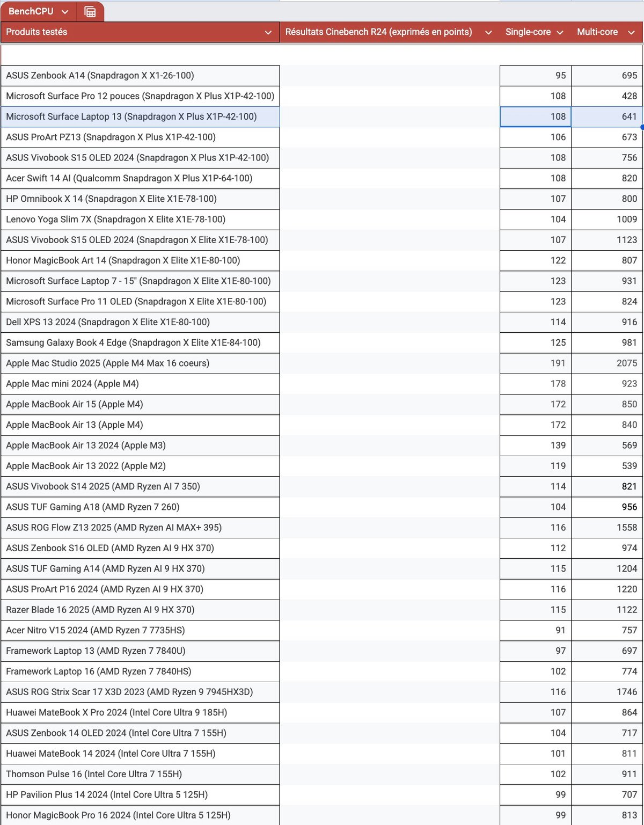Select the Produits testés header cell

(140, 32)
